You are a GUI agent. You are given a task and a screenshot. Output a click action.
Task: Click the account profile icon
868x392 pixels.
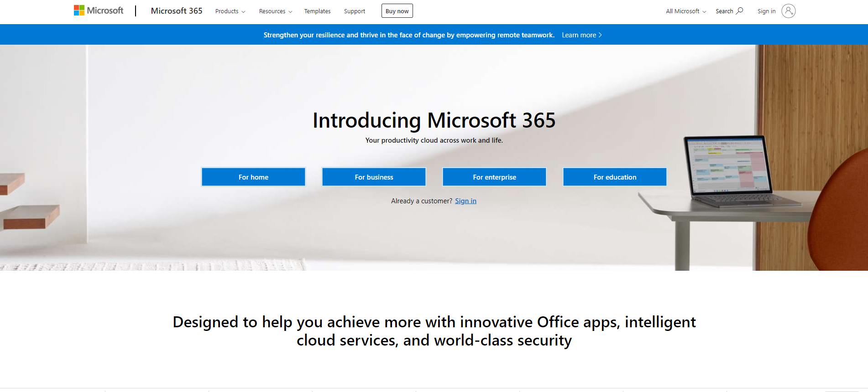click(x=789, y=11)
